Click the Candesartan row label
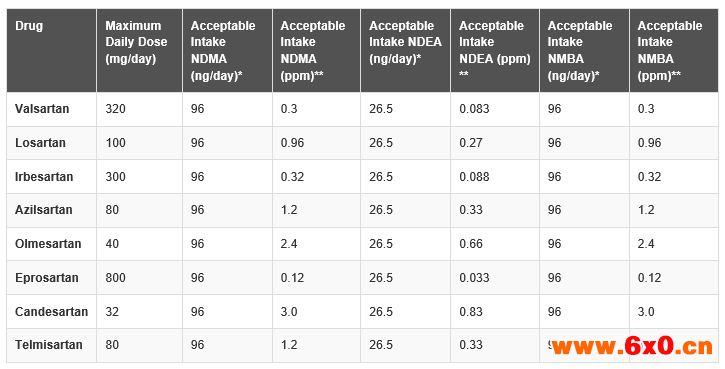Viewport: 725px width, 369px height. coord(51,312)
